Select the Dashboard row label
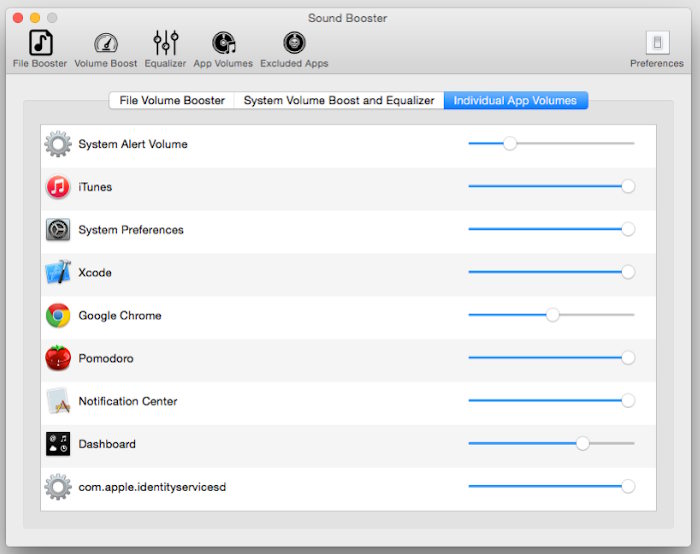The image size is (700, 554). click(107, 444)
